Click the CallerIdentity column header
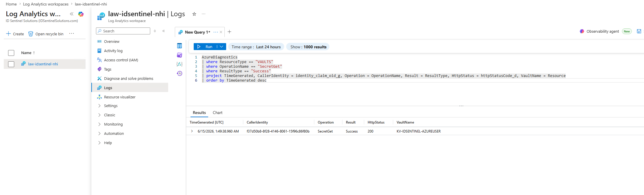The image size is (644, 195). 257,122
